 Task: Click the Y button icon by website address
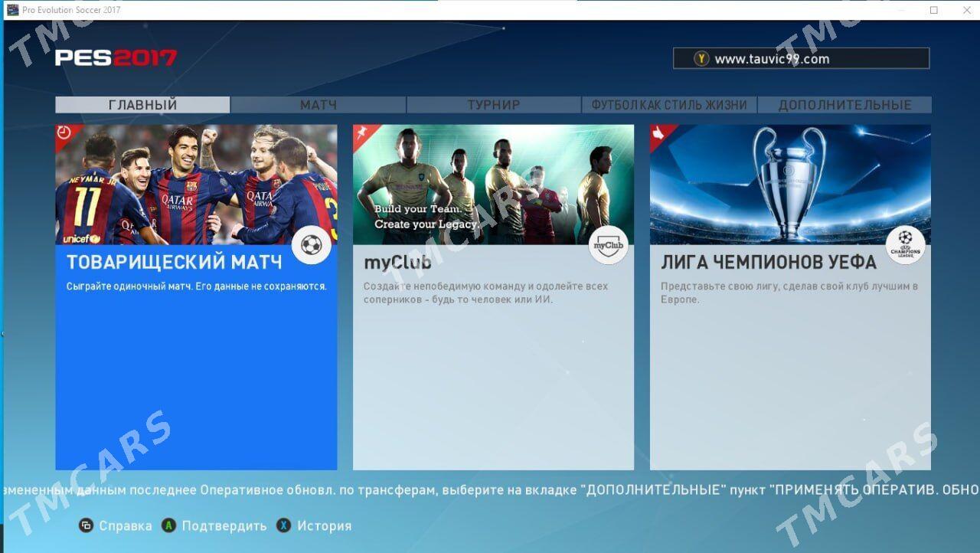click(x=701, y=59)
